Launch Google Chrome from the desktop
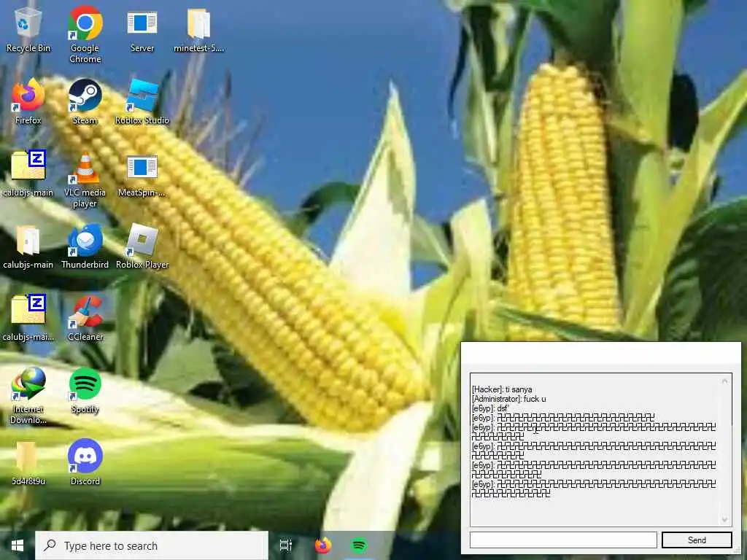747x560 pixels. (85, 35)
